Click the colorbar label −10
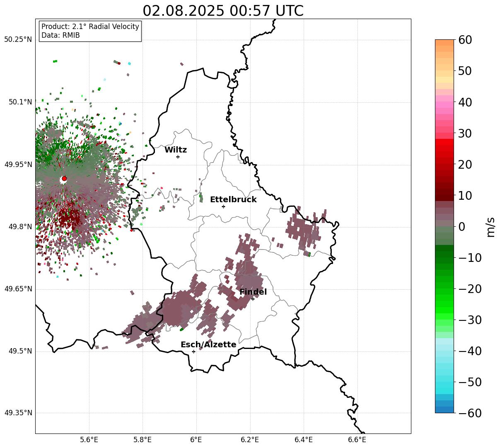Viewport: 500px width, 448px height. click(469, 258)
